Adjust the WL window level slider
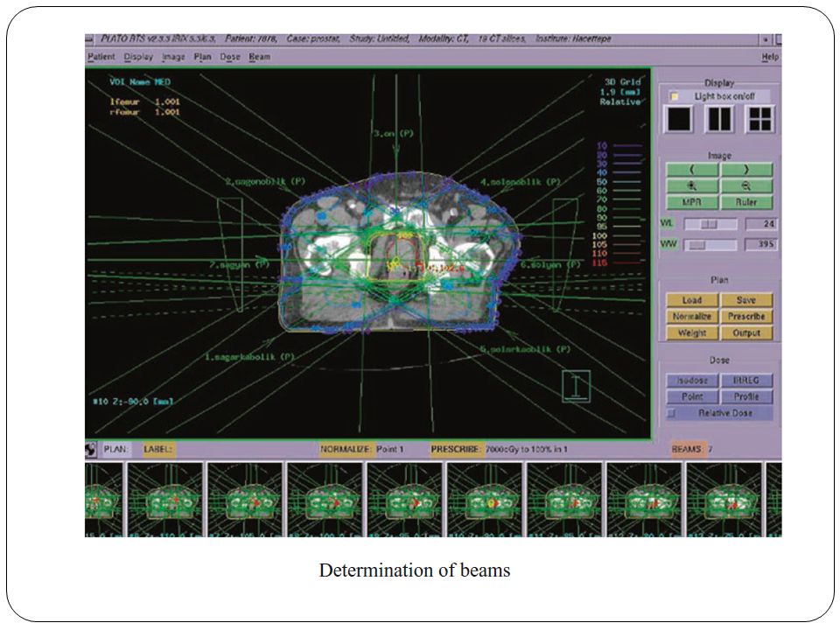The image size is (840, 630). point(710,224)
